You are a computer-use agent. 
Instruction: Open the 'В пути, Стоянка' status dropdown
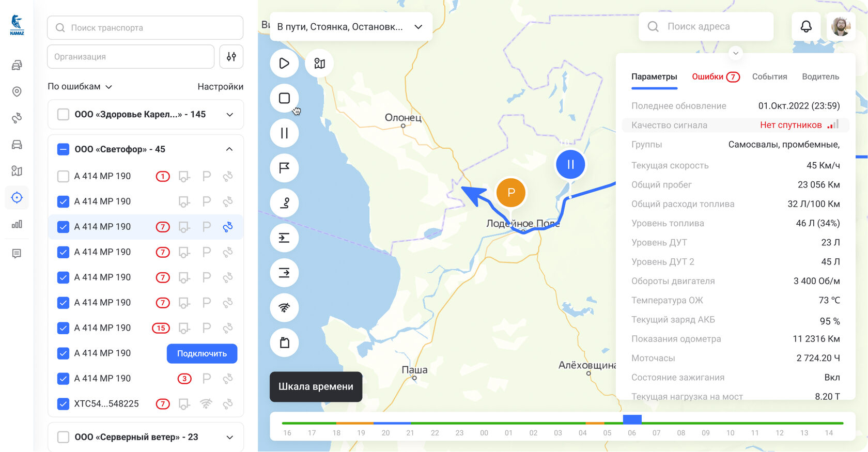(351, 27)
